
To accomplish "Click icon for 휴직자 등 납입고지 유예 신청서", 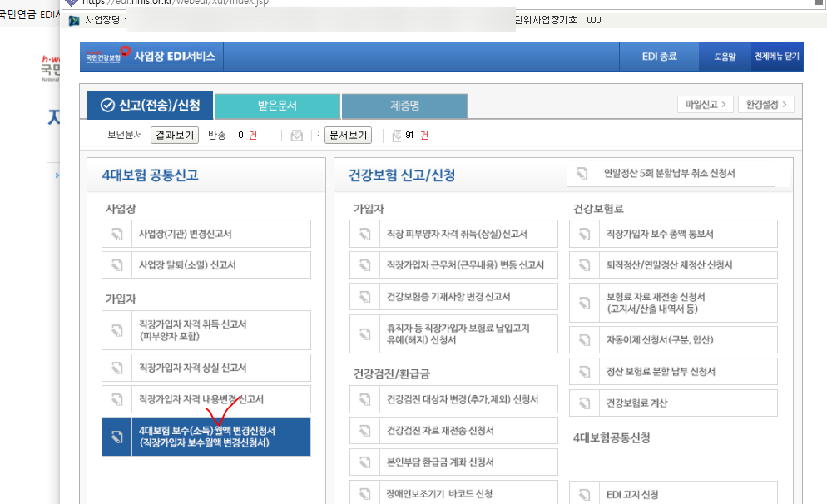I will pos(365,334).
